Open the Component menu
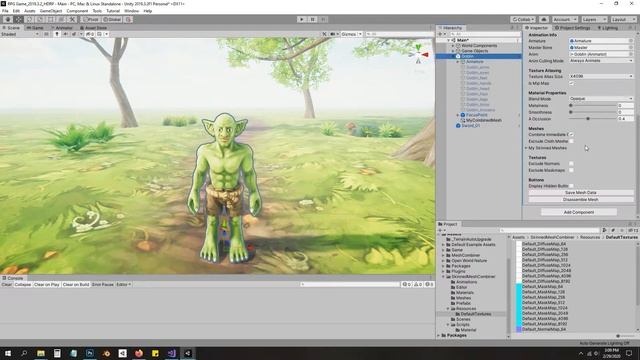 (77, 11)
